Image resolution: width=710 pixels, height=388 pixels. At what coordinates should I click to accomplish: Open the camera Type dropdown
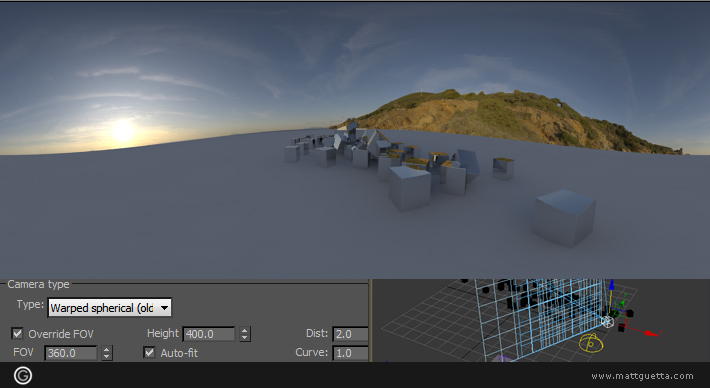pos(110,308)
